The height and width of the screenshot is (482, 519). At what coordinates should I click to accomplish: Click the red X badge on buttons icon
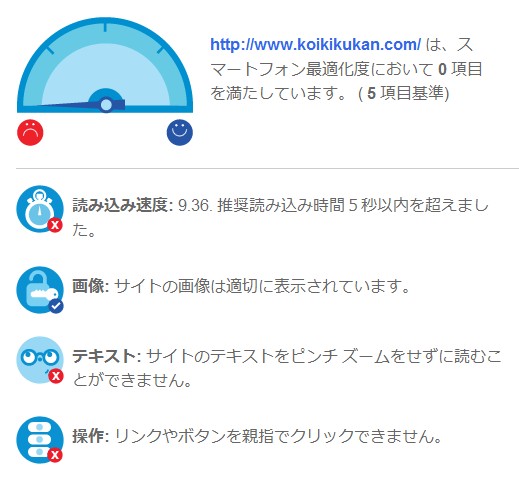point(55,455)
